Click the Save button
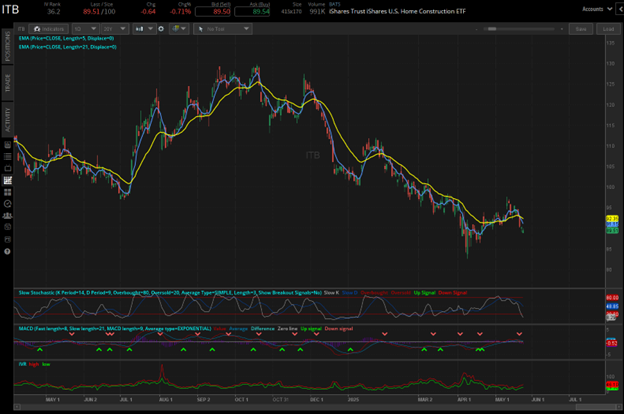The width and height of the screenshot is (624, 414). coord(581,29)
